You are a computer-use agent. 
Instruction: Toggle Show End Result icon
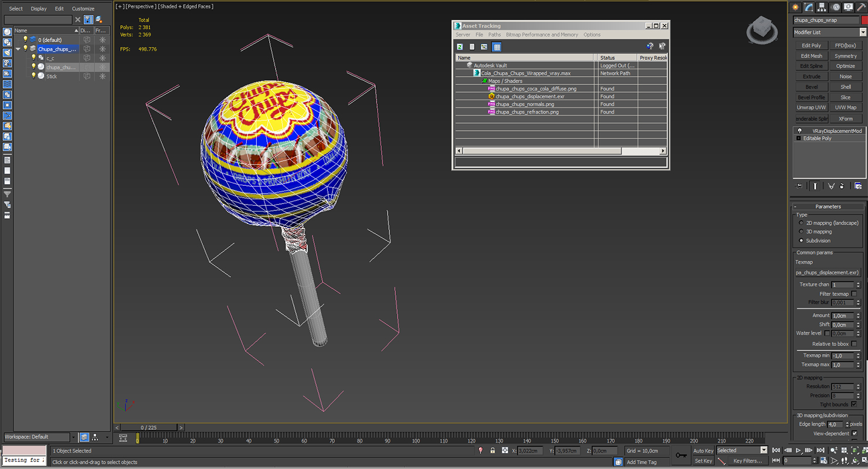point(815,186)
